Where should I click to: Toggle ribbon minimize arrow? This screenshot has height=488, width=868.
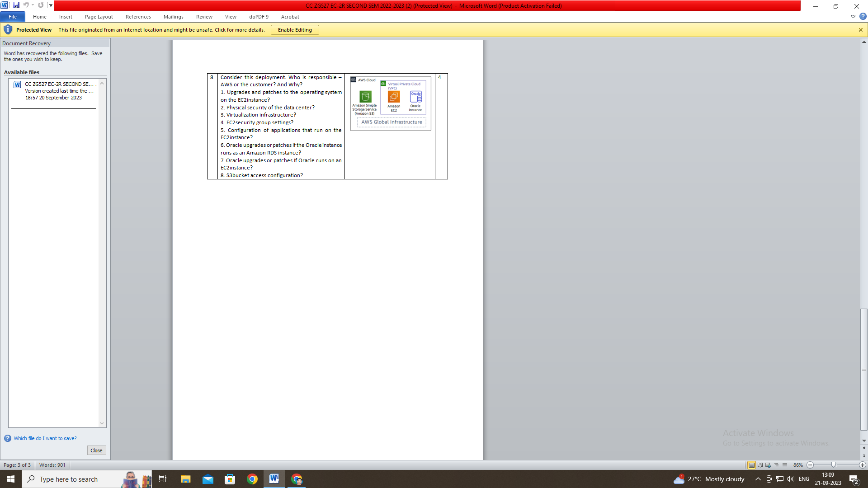click(x=853, y=17)
